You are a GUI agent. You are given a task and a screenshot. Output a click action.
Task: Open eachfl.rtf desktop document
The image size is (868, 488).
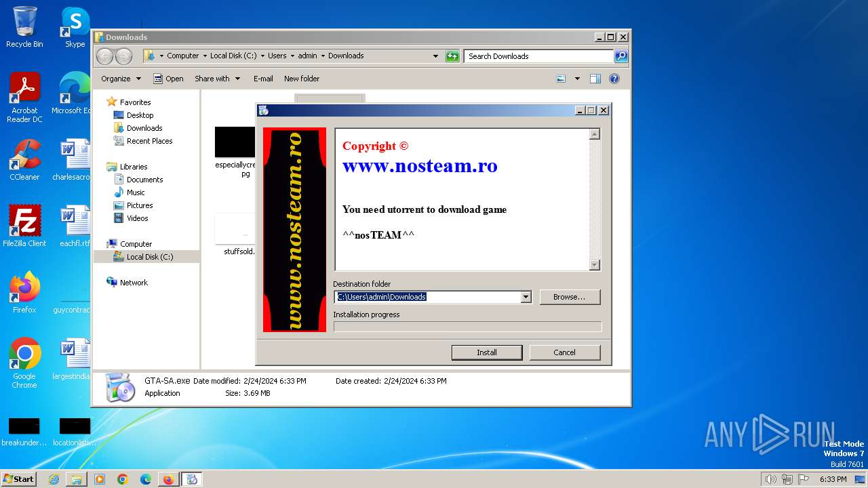[x=75, y=226]
